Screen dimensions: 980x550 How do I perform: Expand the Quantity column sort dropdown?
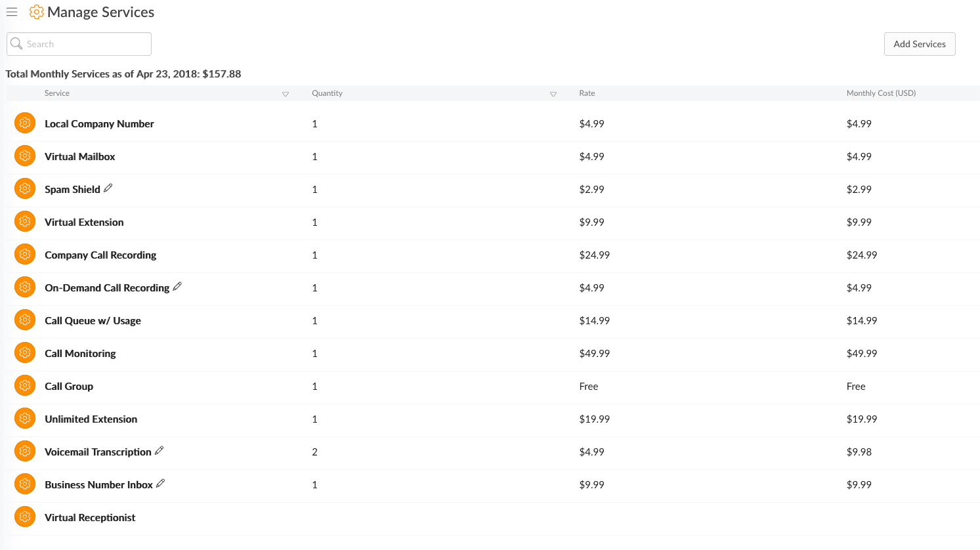(x=553, y=94)
